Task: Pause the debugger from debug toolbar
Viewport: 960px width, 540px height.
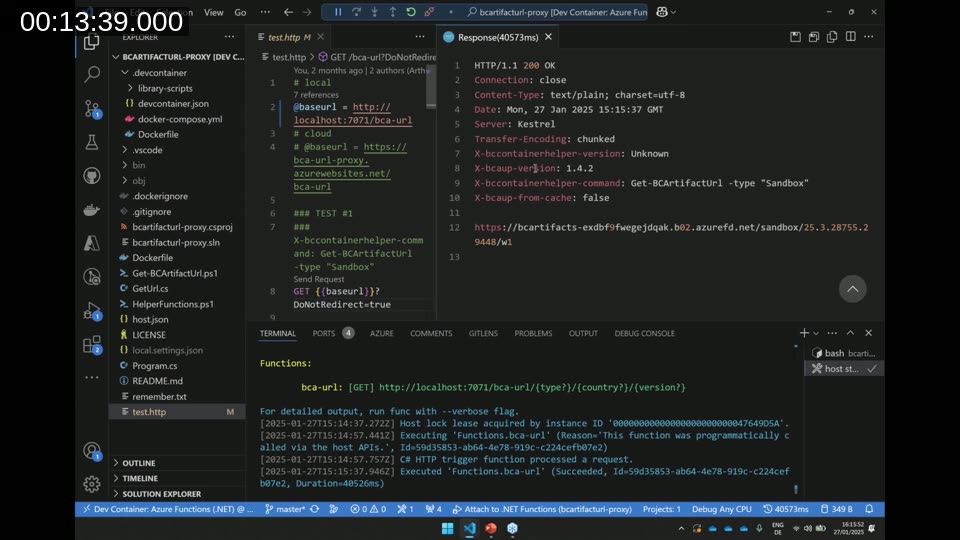Action: pyautogui.click(x=337, y=12)
